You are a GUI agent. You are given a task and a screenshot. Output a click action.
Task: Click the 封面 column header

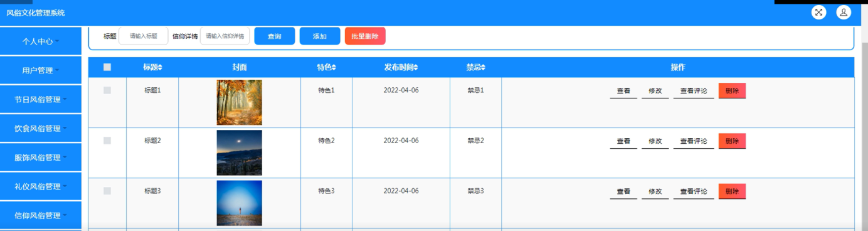(240, 67)
